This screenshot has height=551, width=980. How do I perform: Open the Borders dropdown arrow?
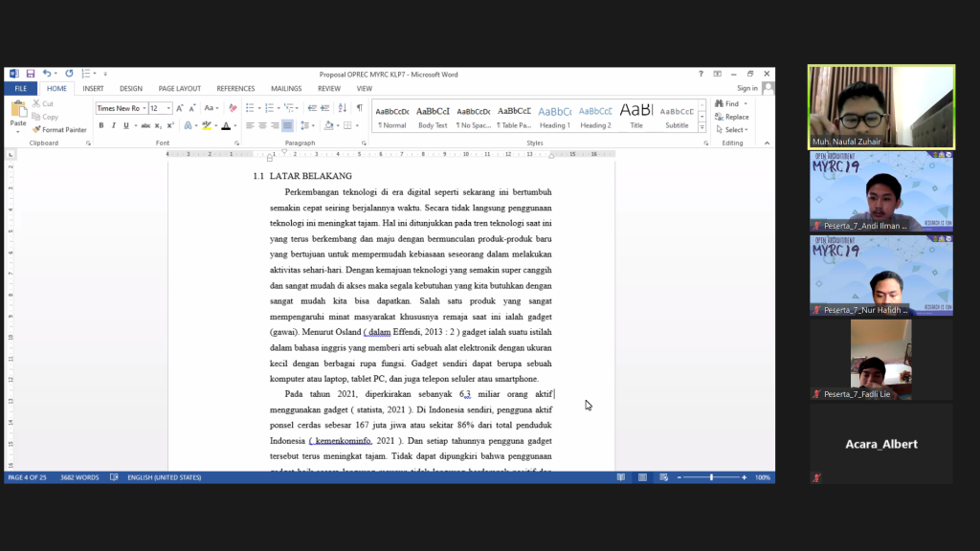pos(358,125)
